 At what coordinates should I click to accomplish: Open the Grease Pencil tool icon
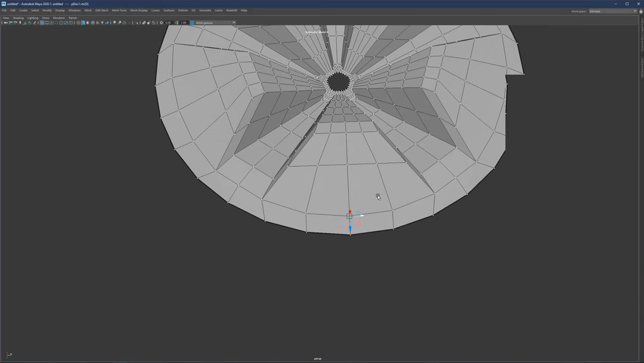point(35,23)
